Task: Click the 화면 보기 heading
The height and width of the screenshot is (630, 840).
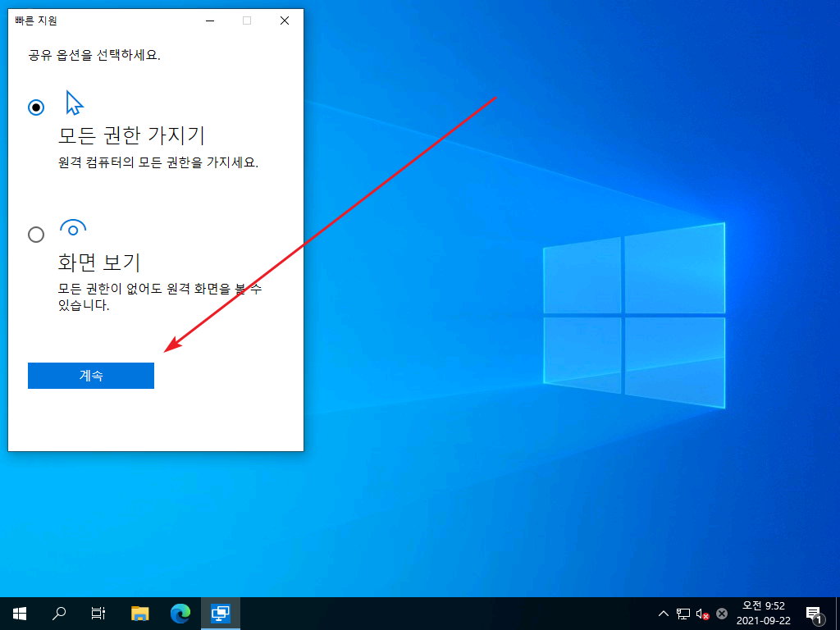Action: coord(99,262)
